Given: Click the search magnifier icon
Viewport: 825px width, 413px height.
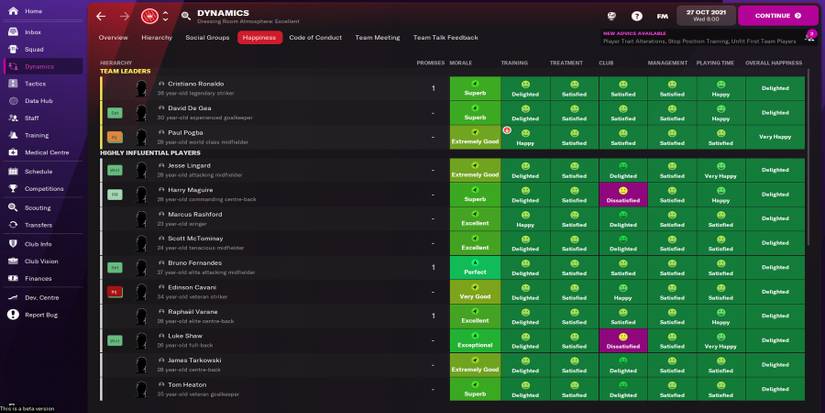Looking at the screenshot, I should click(186, 16).
